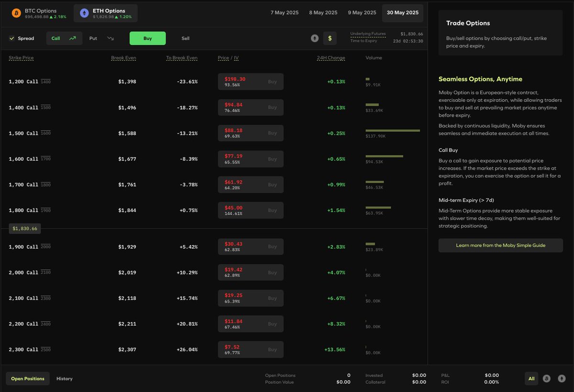
Task: Choose the 30 May 2025 expiry
Action: 403,13
